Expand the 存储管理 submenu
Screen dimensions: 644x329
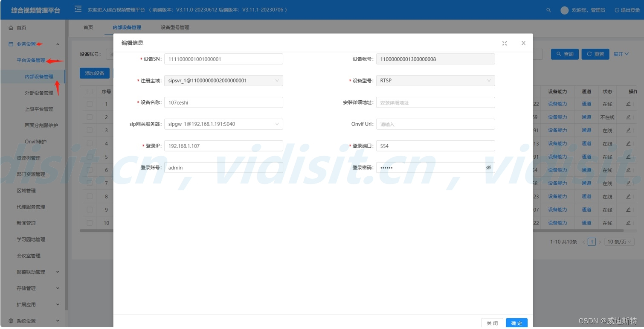[x=58, y=288]
